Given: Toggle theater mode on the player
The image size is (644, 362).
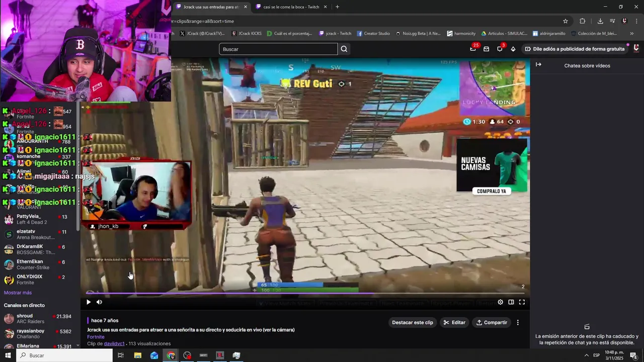Looking at the screenshot, I should [x=511, y=302].
